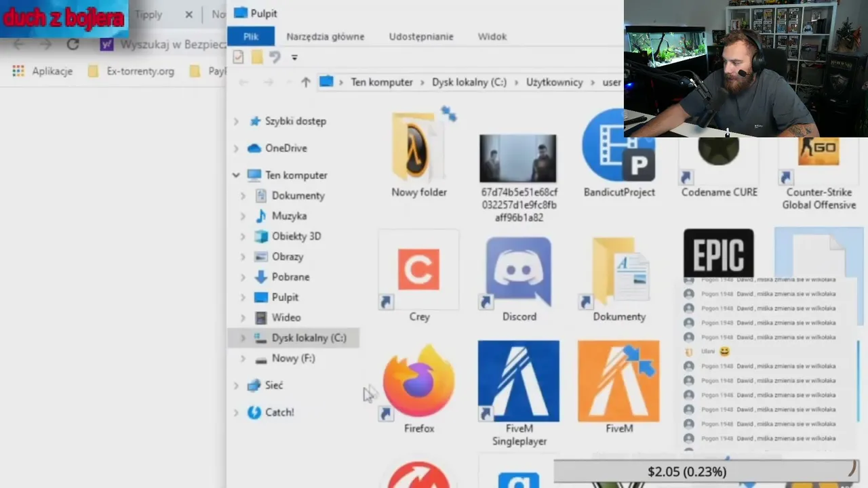
Task: Open the Nowy folder item
Action: (x=419, y=155)
